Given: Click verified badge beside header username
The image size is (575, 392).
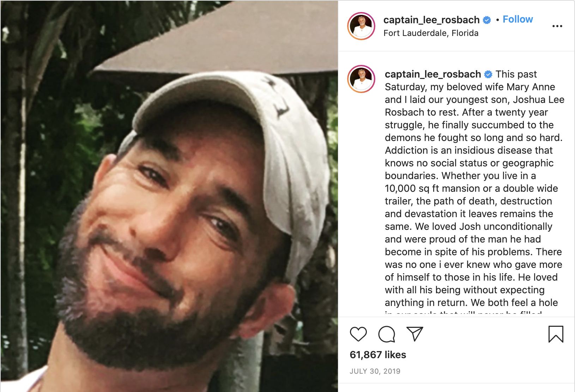Looking at the screenshot, I should click(487, 20).
